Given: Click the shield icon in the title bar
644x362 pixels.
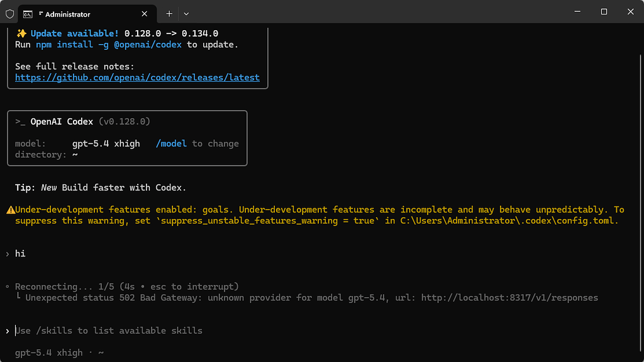Looking at the screenshot, I should point(10,14).
